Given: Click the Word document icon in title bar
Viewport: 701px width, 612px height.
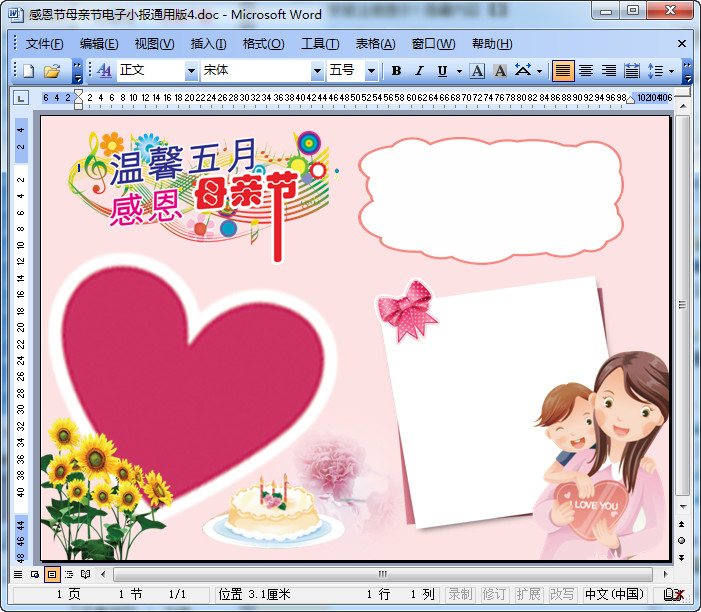Looking at the screenshot, I should click(x=16, y=14).
